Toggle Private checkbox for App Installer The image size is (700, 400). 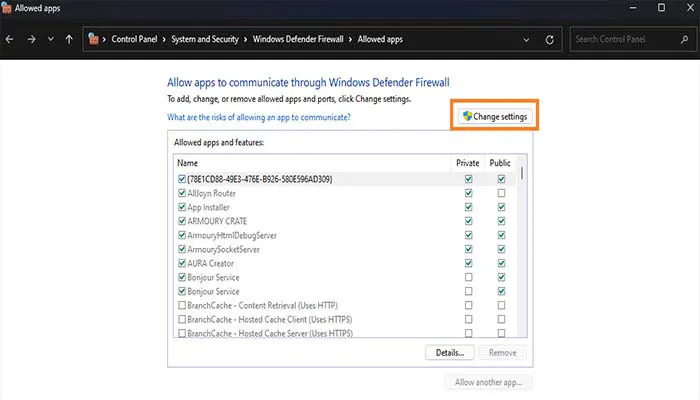tap(468, 207)
